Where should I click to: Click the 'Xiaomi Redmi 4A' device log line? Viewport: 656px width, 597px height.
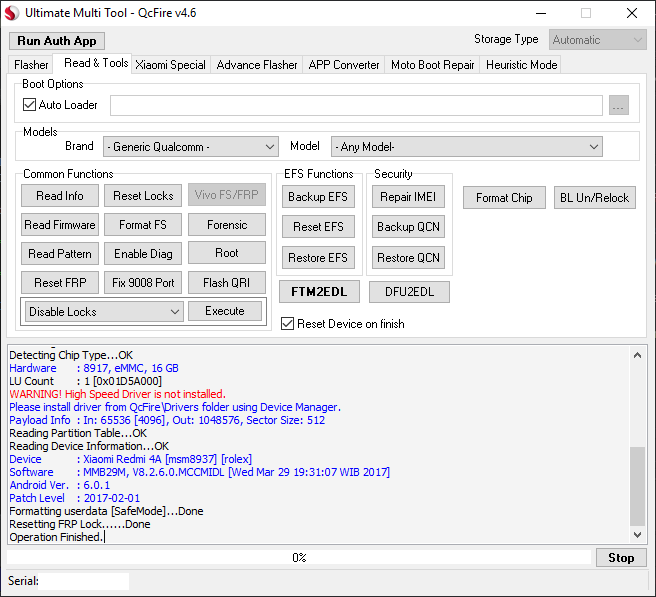[x=131, y=459]
